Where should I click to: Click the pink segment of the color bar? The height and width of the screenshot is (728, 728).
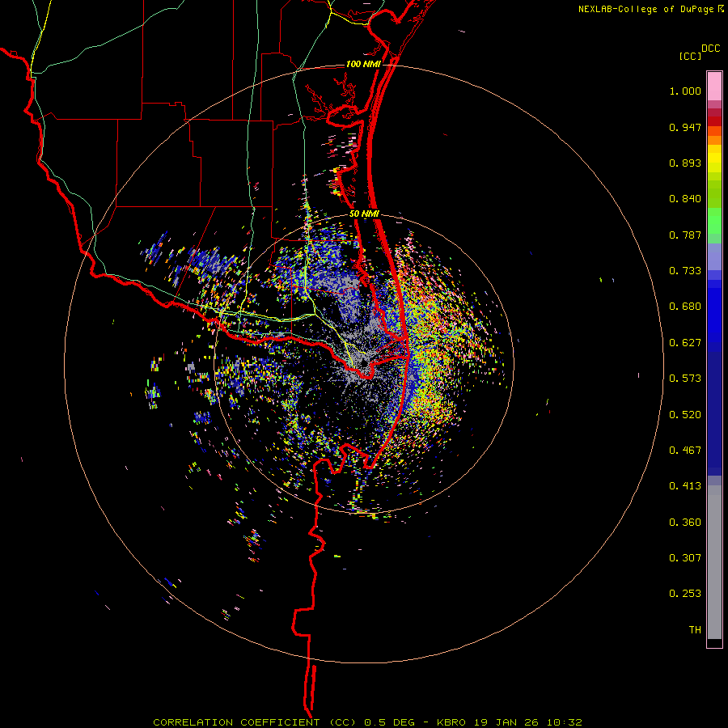714,87
